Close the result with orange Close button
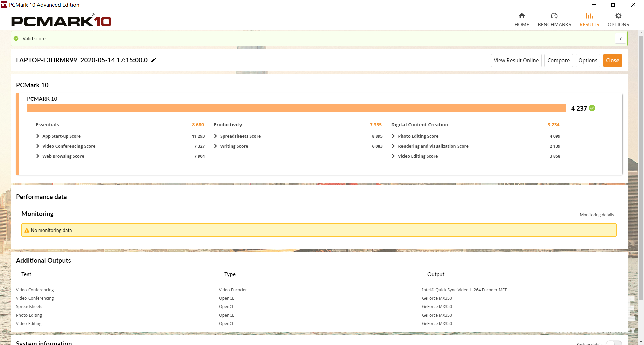This screenshot has width=644, height=345. pyautogui.click(x=612, y=60)
